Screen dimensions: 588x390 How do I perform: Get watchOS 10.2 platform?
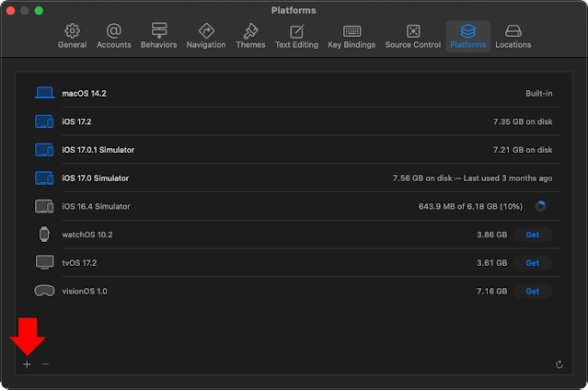tap(533, 235)
